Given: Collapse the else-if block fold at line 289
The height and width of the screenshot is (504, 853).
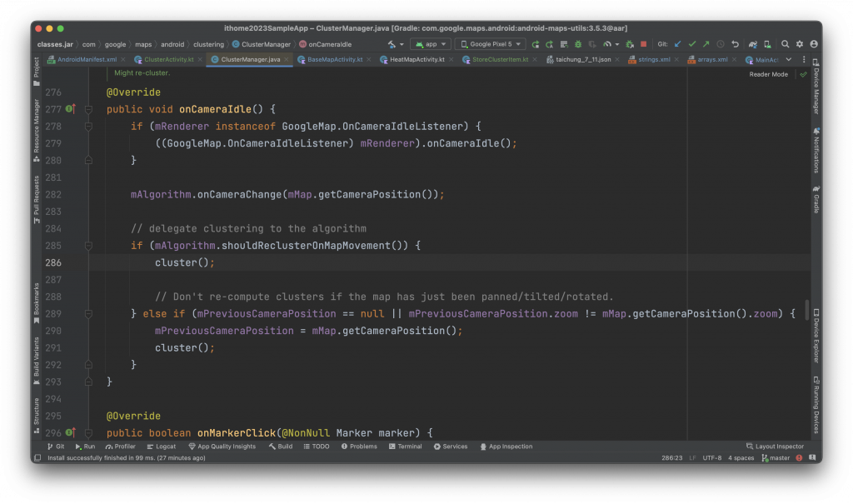Looking at the screenshot, I should (x=88, y=313).
